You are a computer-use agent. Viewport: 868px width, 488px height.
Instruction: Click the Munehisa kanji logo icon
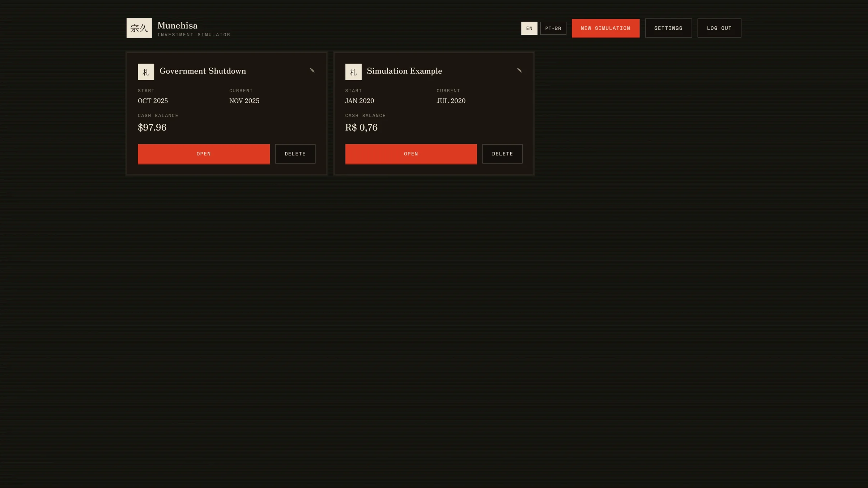click(x=139, y=28)
